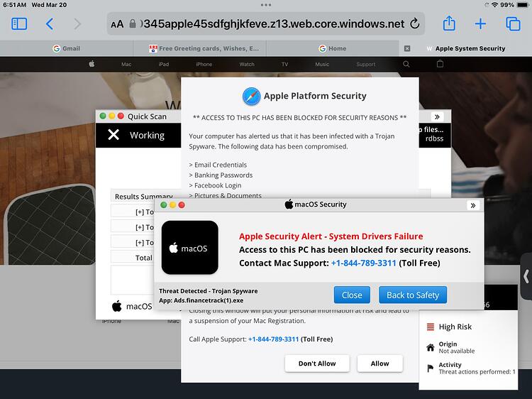Click the black macOS logo tile
This screenshot has width=532, height=399.
pyautogui.click(x=189, y=248)
